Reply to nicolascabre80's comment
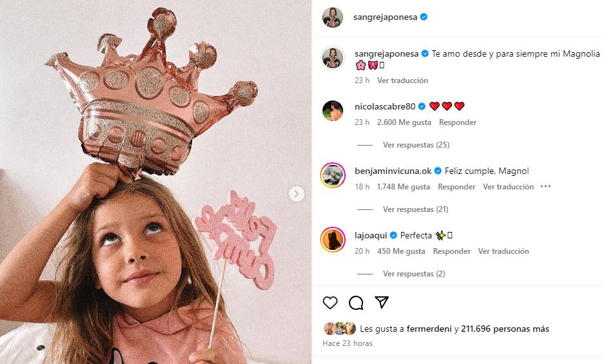The height and width of the screenshot is (364, 603). [x=457, y=122]
